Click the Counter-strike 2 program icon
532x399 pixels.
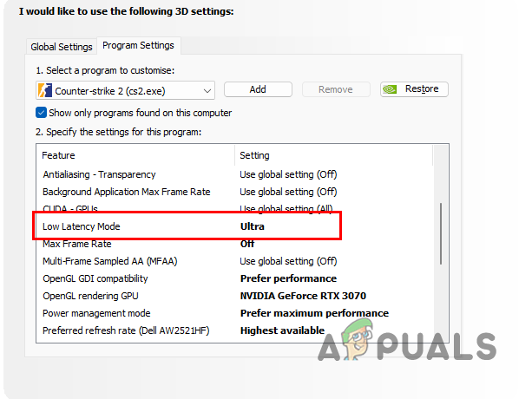pyautogui.click(x=45, y=90)
